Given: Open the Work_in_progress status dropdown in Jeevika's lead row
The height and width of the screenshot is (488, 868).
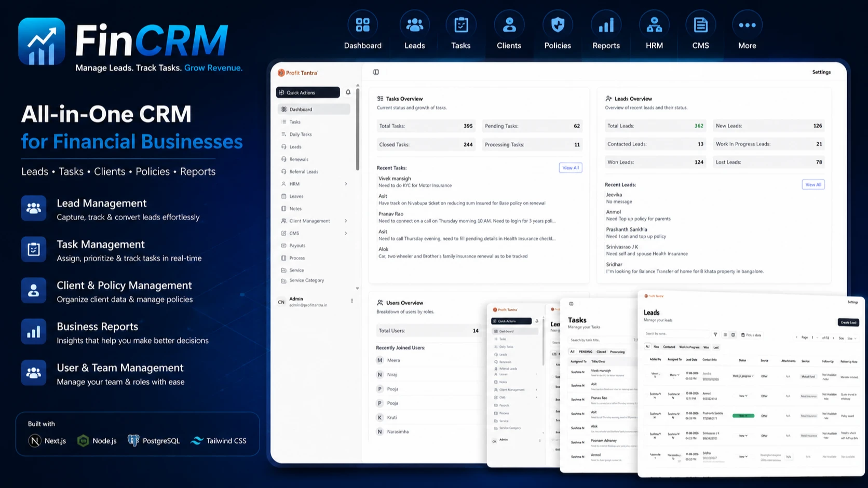Looking at the screenshot, I should pyautogui.click(x=743, y=376).
